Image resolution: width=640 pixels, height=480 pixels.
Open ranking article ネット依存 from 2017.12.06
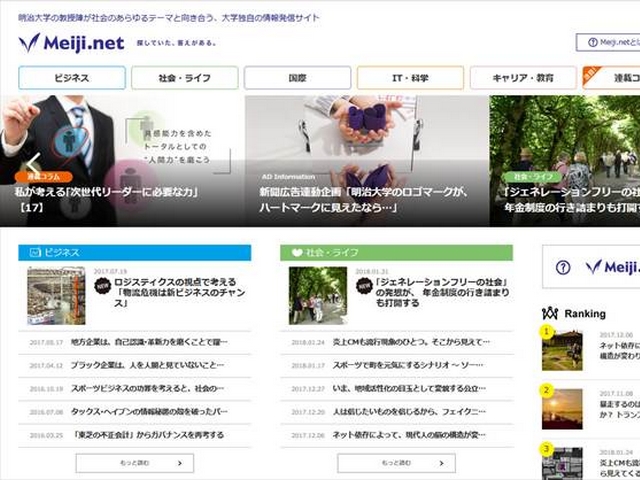pyautogui.click(x=620, y=351)
